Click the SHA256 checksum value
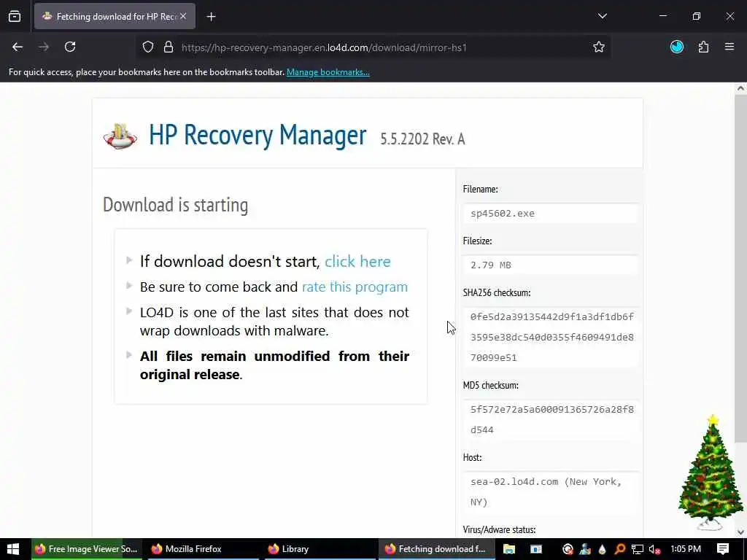The image size is (747, 560). (550, 337)
